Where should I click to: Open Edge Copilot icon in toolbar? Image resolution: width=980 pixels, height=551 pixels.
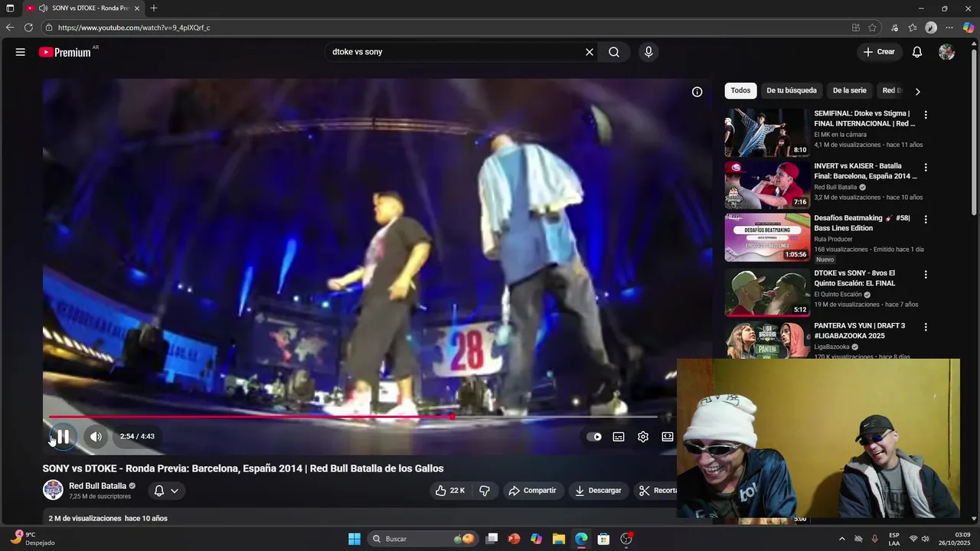969,28
